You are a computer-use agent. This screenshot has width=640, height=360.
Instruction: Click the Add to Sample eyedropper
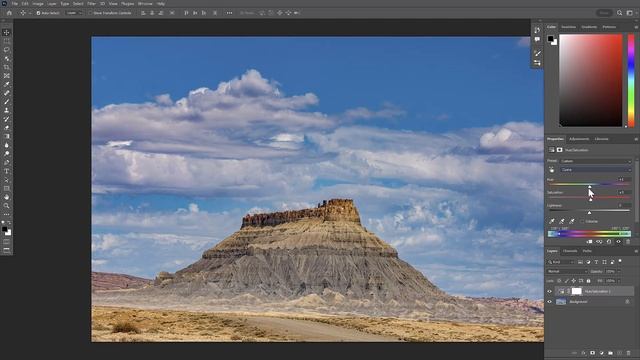point(562,221)
